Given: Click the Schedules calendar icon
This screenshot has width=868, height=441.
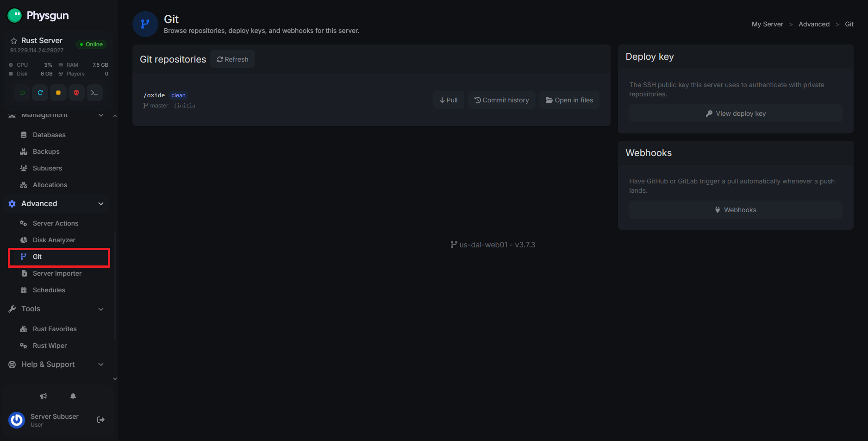Looking at the screenshot, I should pos(24,290).
